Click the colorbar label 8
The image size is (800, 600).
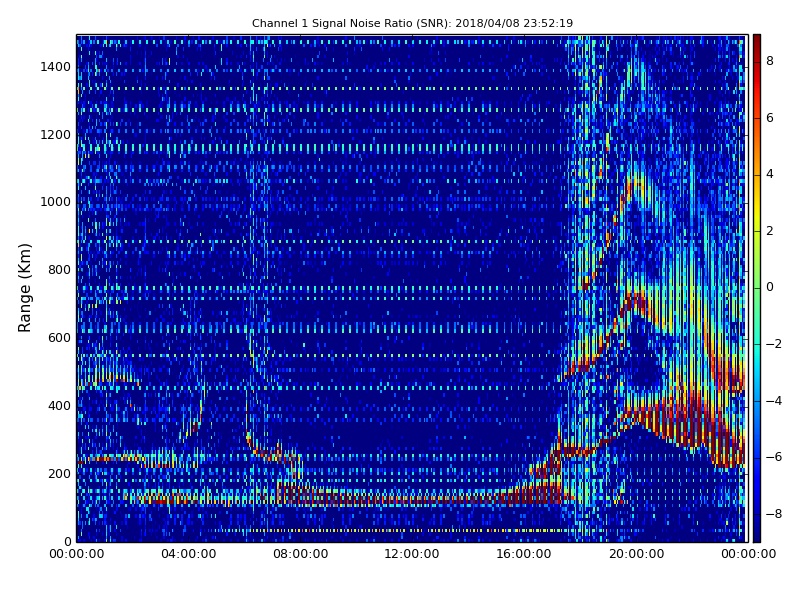coord(770,61)
